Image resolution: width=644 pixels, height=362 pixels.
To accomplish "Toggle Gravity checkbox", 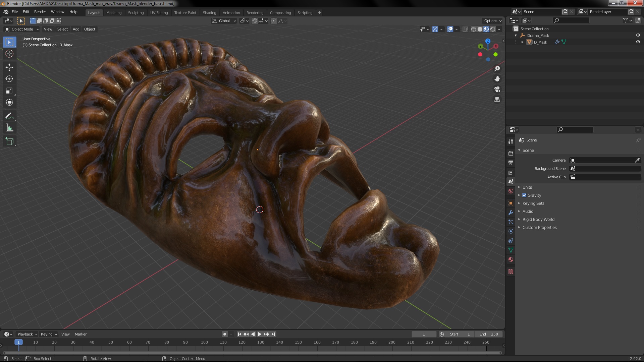I will (524, 195).
